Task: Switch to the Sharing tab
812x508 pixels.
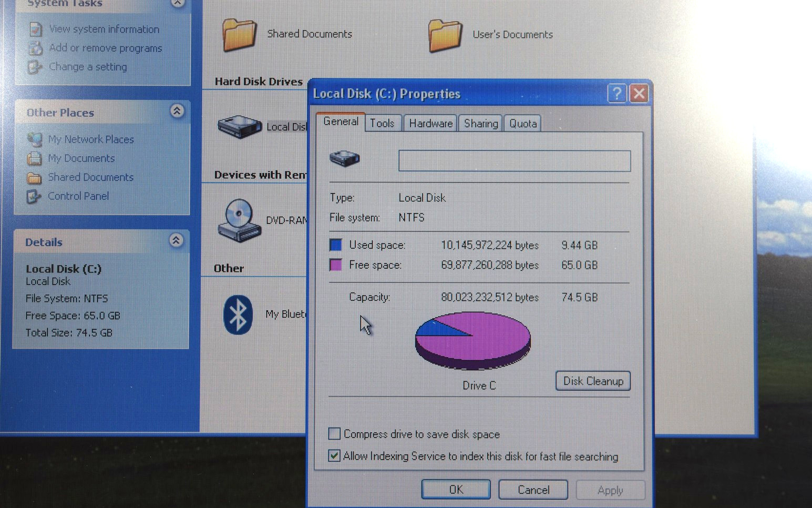Action: point(480,124)
